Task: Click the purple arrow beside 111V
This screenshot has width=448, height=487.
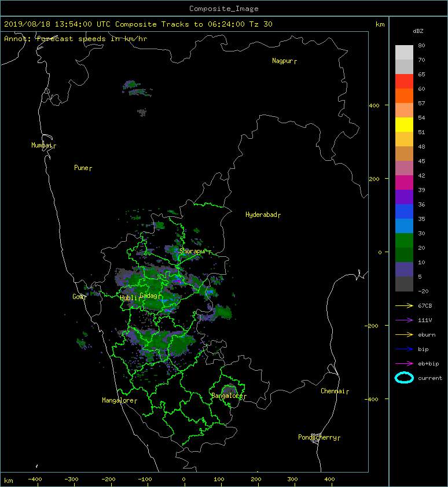Action: pyautogui.click(x=404, y=320)
